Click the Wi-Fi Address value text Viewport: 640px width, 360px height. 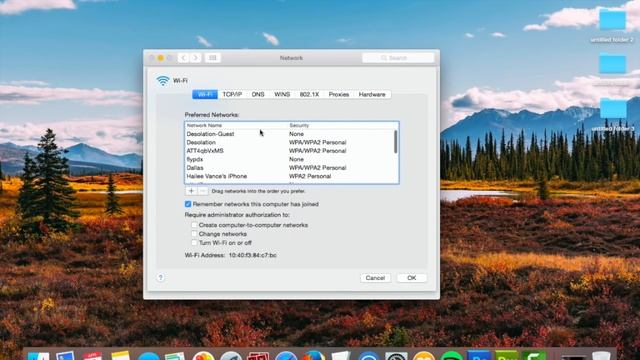coord(253,255)
